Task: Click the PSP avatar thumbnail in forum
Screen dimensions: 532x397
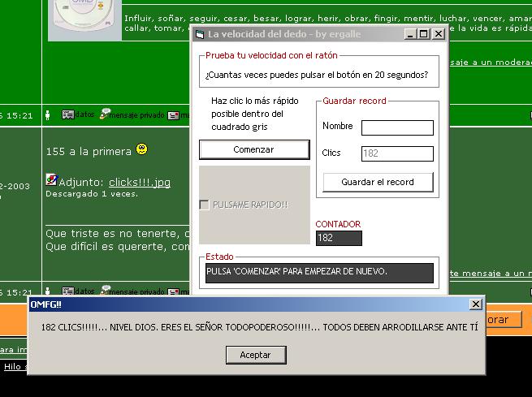Action: [x=84, y=20]
